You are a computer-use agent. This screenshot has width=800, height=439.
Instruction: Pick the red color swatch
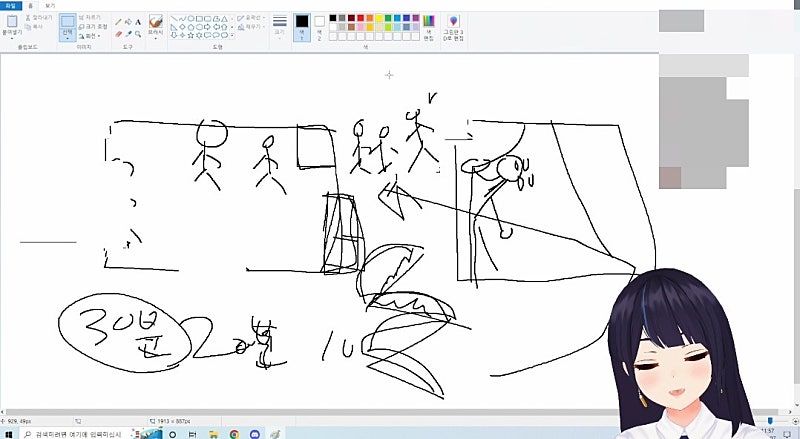coord(360,18)
